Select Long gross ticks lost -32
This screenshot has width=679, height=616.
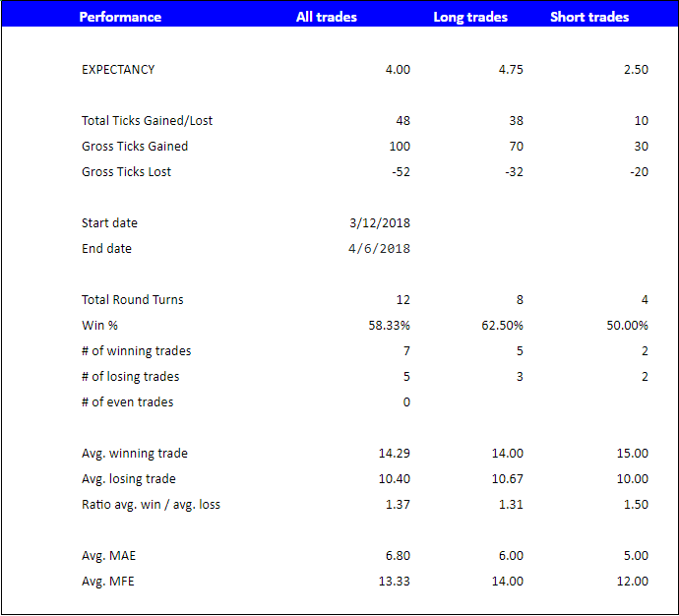[x=514, y=172]
